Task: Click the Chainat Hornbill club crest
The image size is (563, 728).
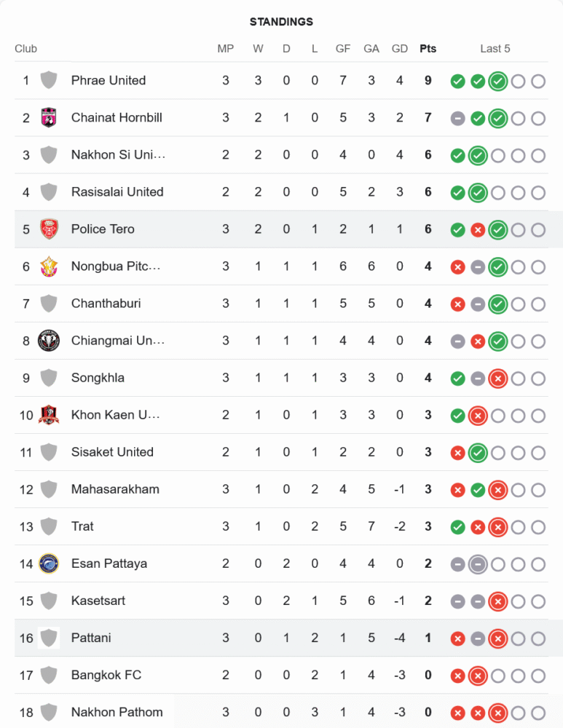Action: coord(49,117)
